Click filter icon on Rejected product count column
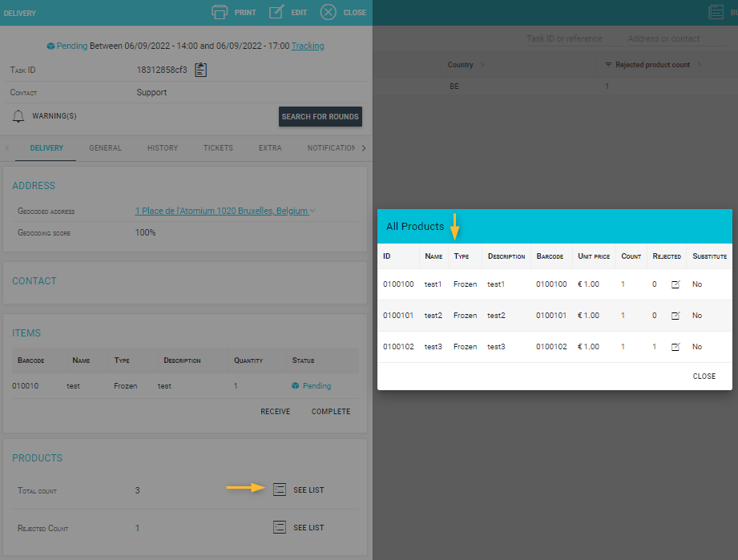This screenshot has width=738, height=560. point(608,64)
